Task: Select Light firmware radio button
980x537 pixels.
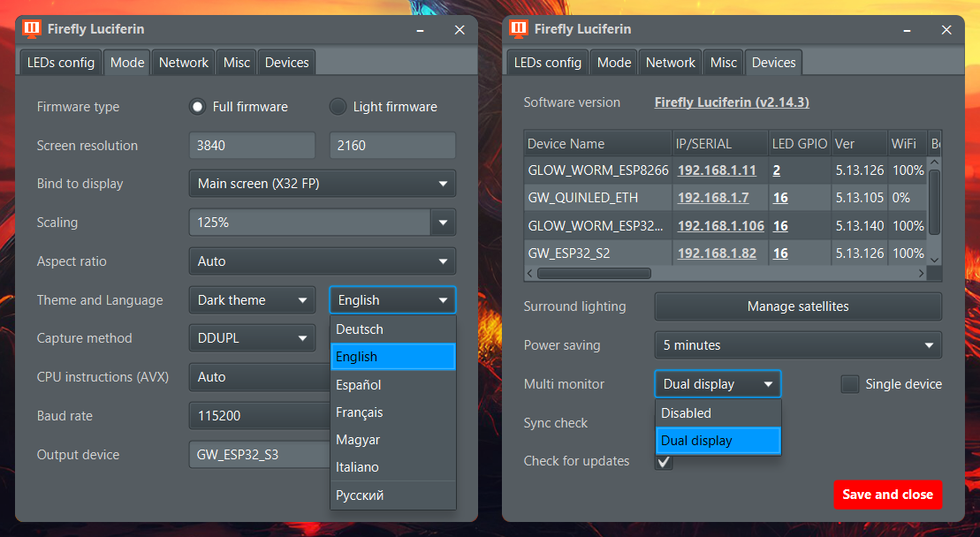Action: click(x=338, y=107)
